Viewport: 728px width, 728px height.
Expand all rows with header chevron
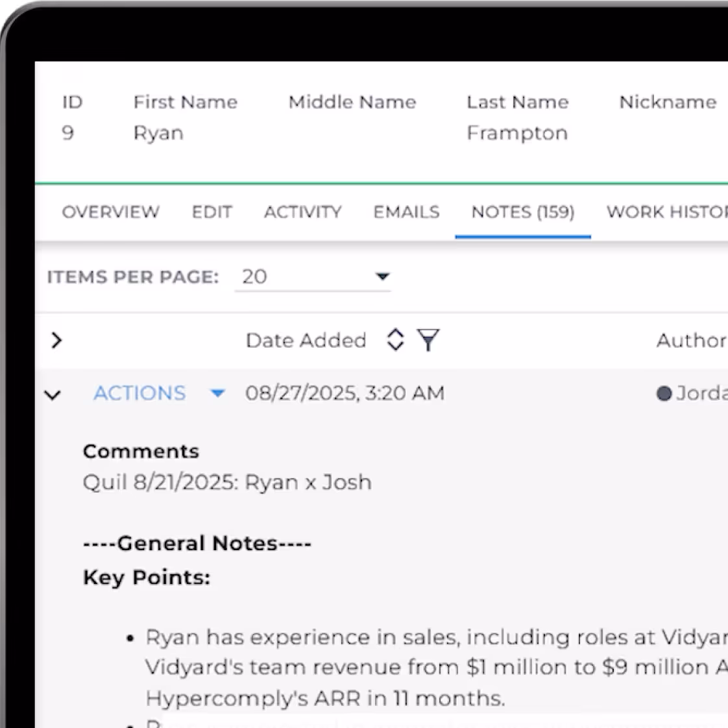point(56,341)
